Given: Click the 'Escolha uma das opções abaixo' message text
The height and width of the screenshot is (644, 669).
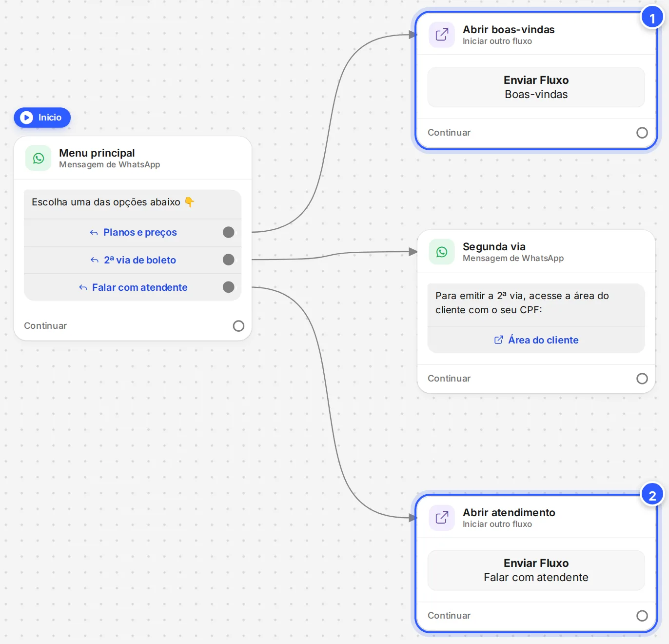Looking at the screenshot, I should point(113,202).
